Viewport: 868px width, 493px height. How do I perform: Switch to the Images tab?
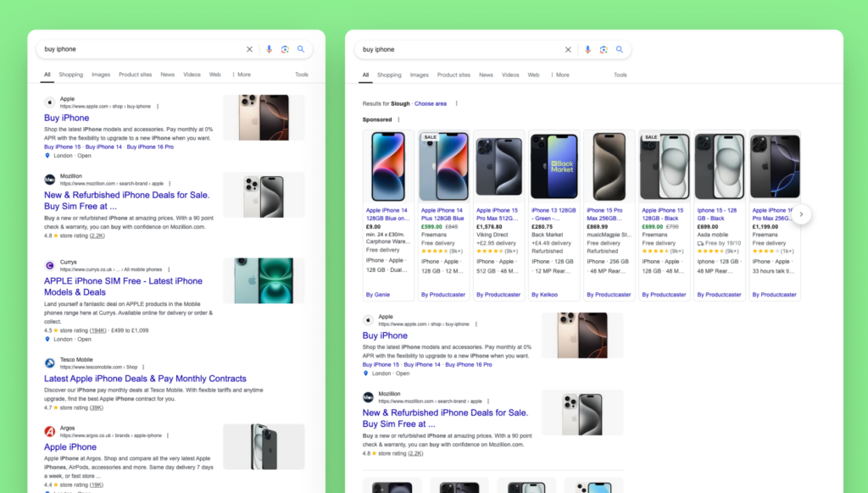(x=101, y=75)
